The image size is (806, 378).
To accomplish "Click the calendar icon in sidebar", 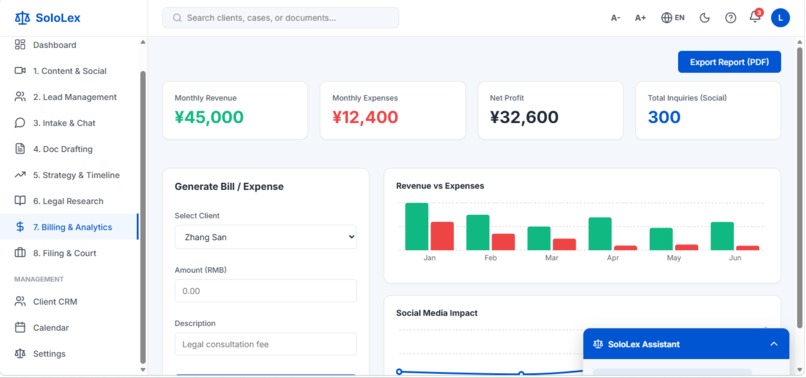I will coord(20,328).
